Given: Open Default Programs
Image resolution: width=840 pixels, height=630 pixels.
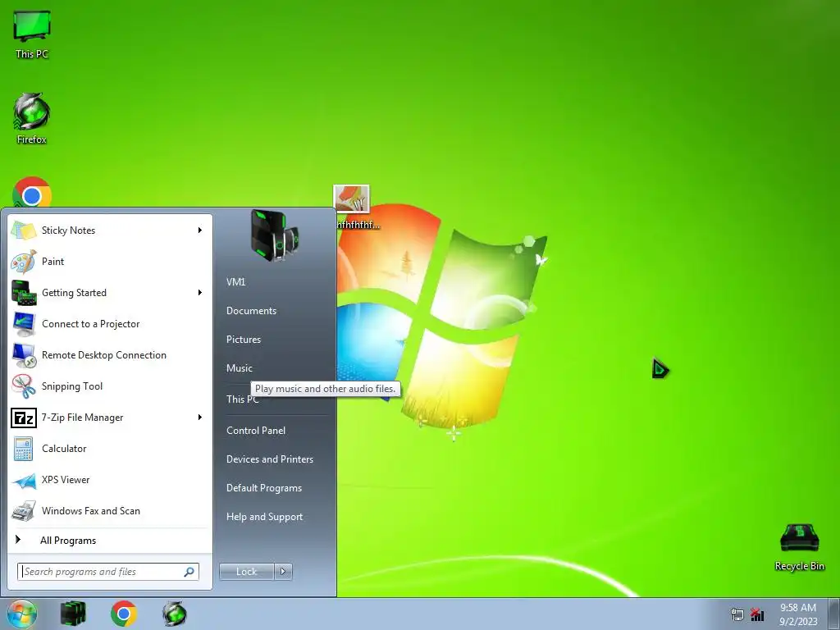Looking at the screenshot, I should click(x=263, y=489).
